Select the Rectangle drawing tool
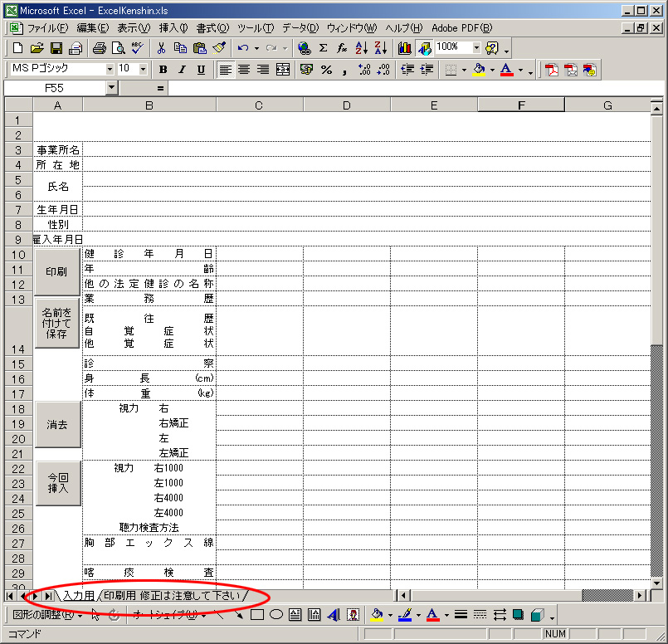The width and height of the screenshot is (668, 644). coord(257,615)
